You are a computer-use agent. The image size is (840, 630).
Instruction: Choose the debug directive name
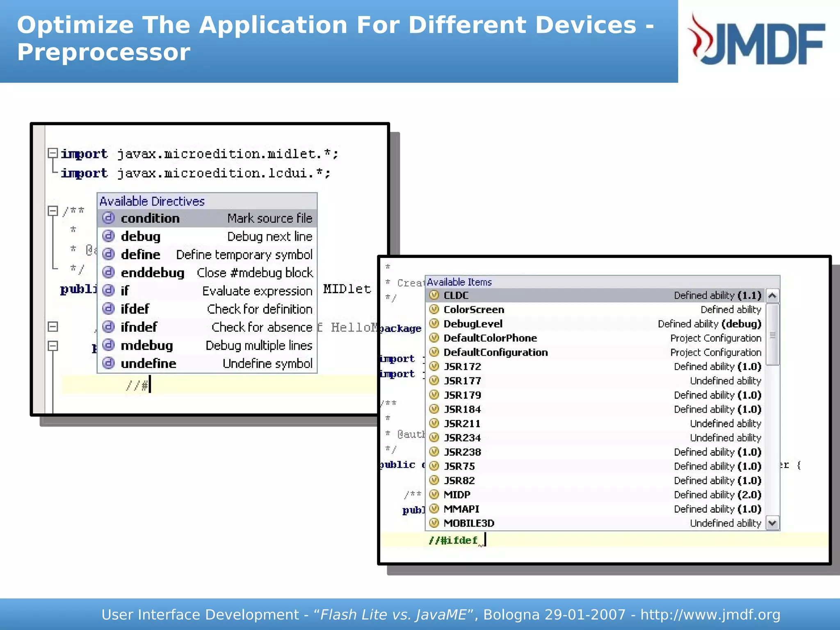coord(141,236)
